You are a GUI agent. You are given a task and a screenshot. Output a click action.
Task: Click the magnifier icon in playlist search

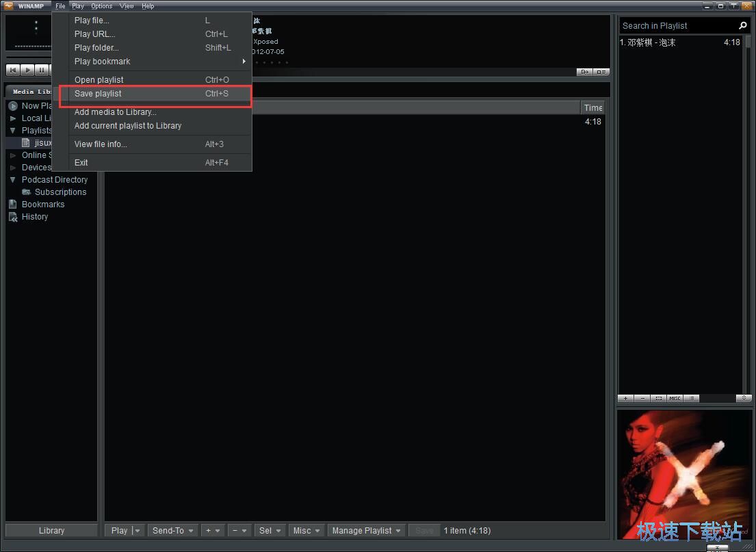coord(742,25)
